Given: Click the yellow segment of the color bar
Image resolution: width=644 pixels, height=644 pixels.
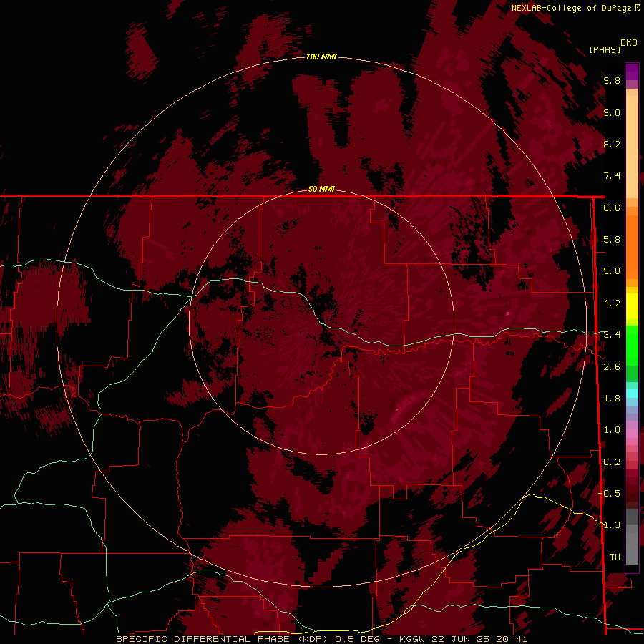Looking at the screenshot, I should pos(632,306).
